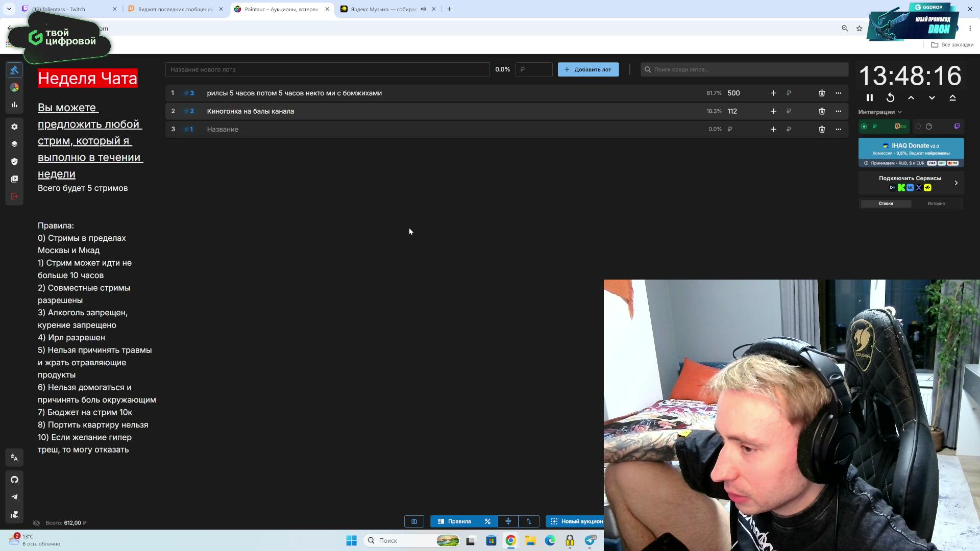This screenshot has height=551, width=980.
Task: Collapse the Интеграции section
Action: 880,112
